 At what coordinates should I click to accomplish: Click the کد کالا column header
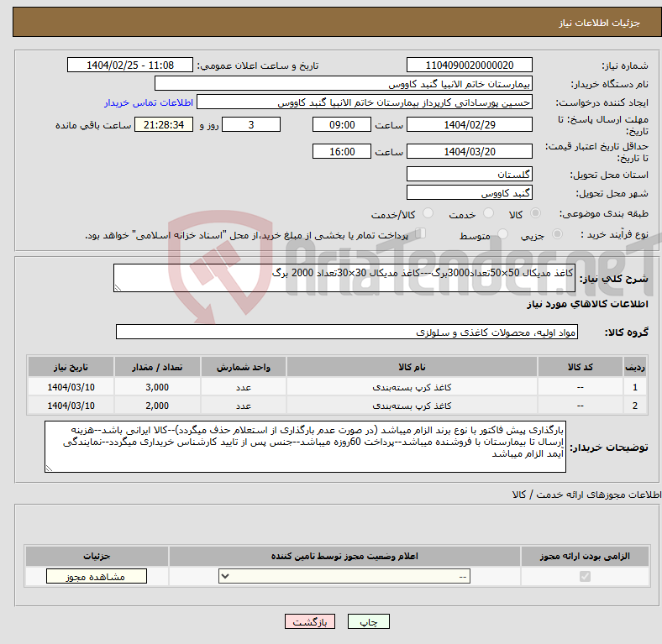pyautogui.click(x=581, y=367)
